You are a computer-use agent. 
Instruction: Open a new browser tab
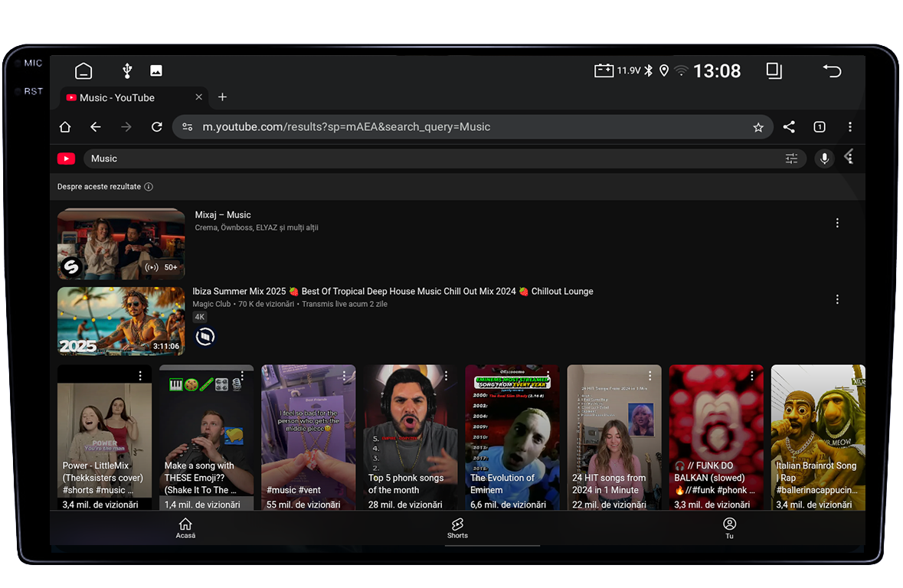pyautogui.click(x=222, y=97)
